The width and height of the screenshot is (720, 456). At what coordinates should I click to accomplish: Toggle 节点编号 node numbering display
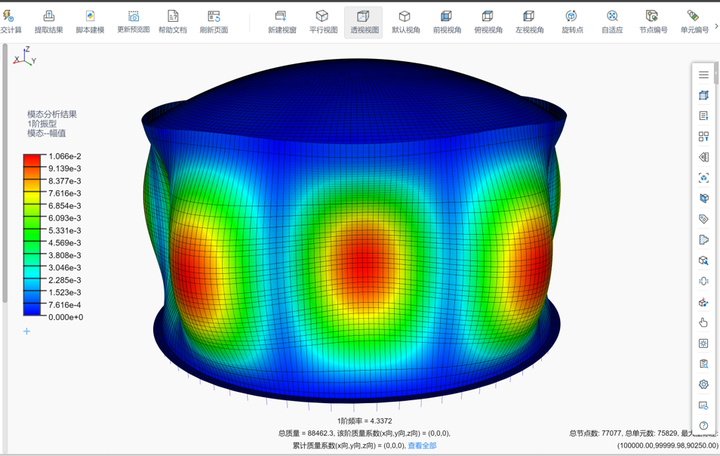point(652,20)
